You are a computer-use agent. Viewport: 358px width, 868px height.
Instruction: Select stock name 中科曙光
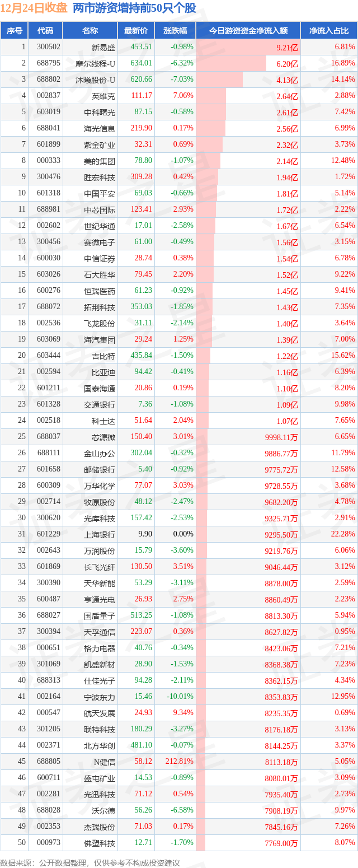tap(100, 112)
